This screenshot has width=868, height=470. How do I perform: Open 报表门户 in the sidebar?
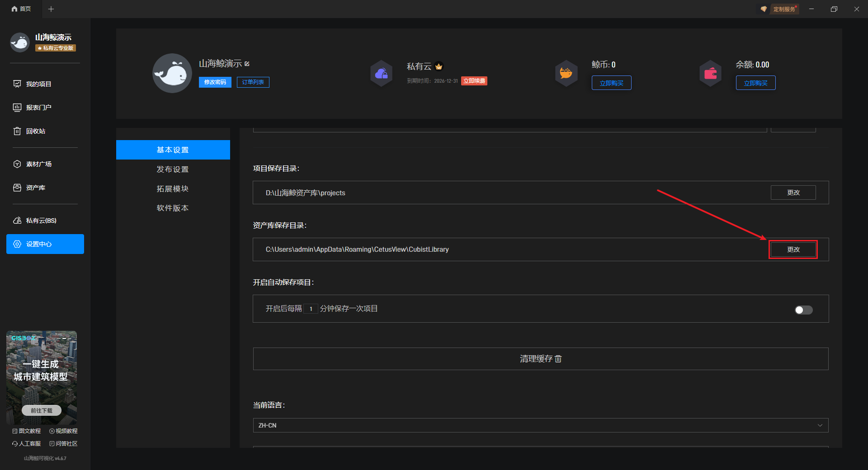(38, 108)
